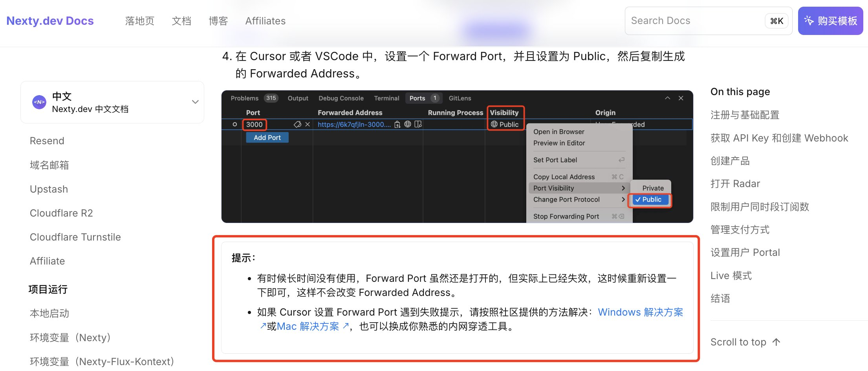Go to the 博客 navigation item

click(x=218, y=21)
